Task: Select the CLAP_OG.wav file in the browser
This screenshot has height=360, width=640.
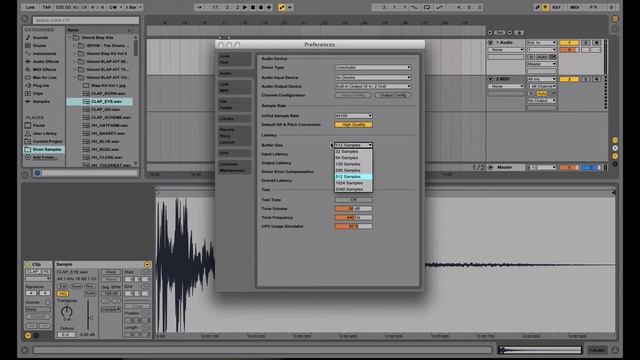Action: [x=105, y=109]
